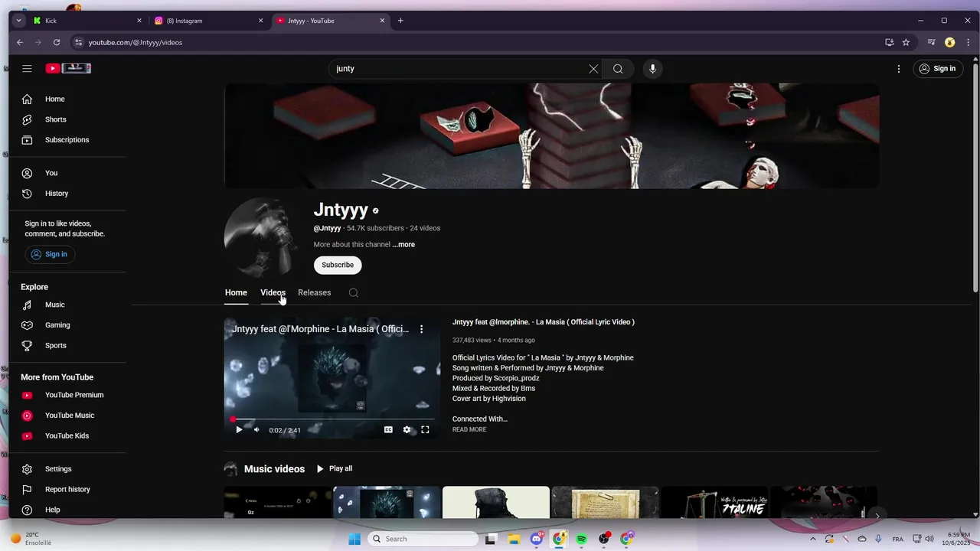This screenshot has height=551, width=980.
Task: Open the tab search dropdown arrow
Action: coord(18,21)
